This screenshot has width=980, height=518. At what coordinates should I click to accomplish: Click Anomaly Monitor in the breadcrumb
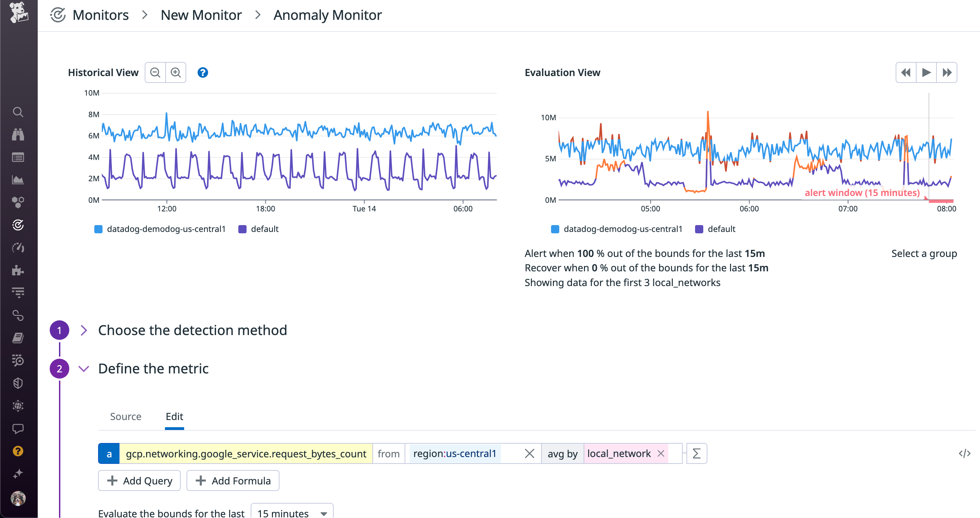point(327,15)
